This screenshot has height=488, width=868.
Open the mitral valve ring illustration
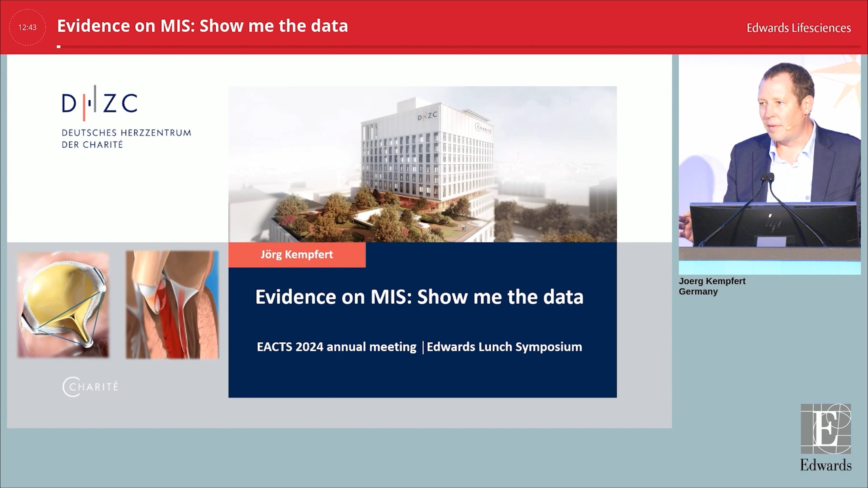click(63, 304)
